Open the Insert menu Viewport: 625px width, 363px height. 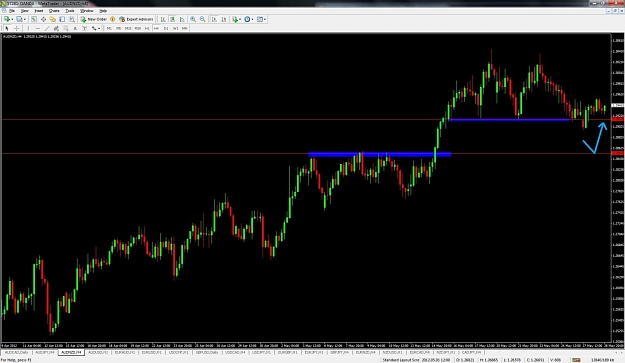[x=39, y=11]
